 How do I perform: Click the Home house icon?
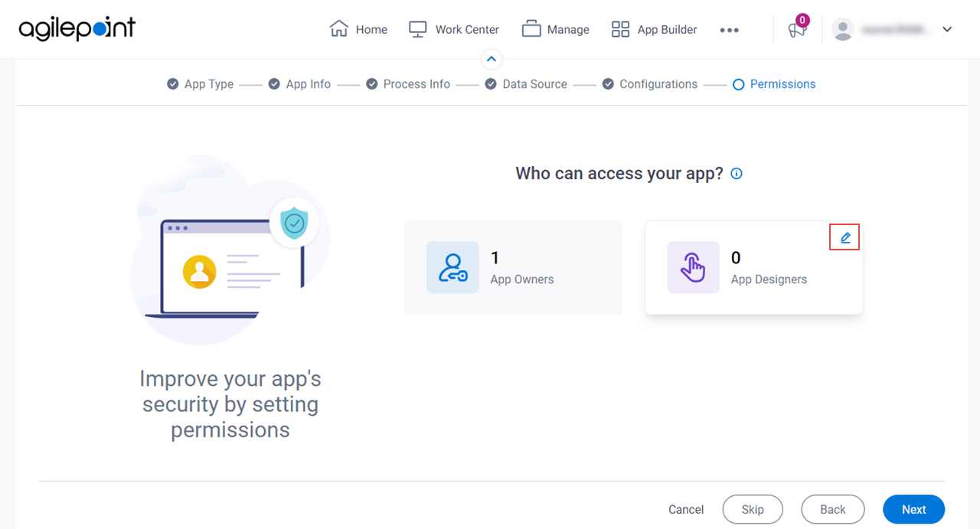pos(338,29)
